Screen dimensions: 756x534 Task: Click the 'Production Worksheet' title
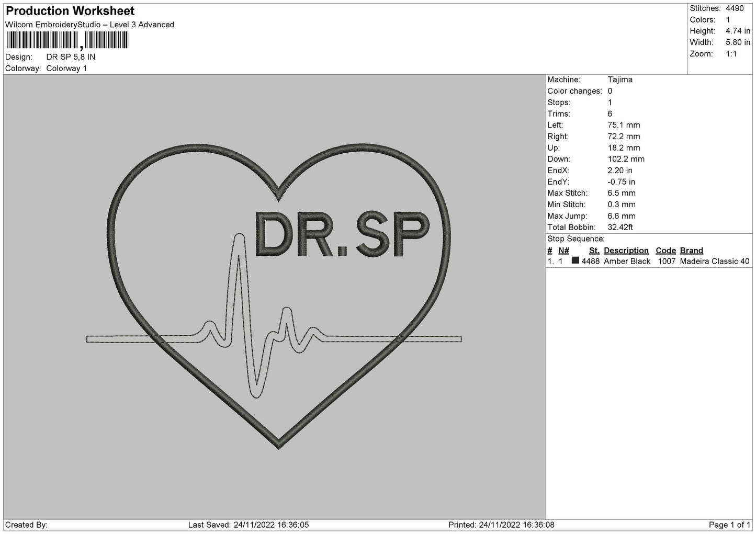(x=70, y=11)
